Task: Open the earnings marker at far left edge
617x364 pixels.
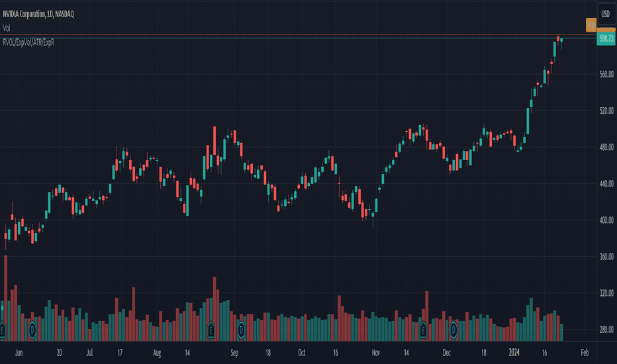Action: pos(3,330)
